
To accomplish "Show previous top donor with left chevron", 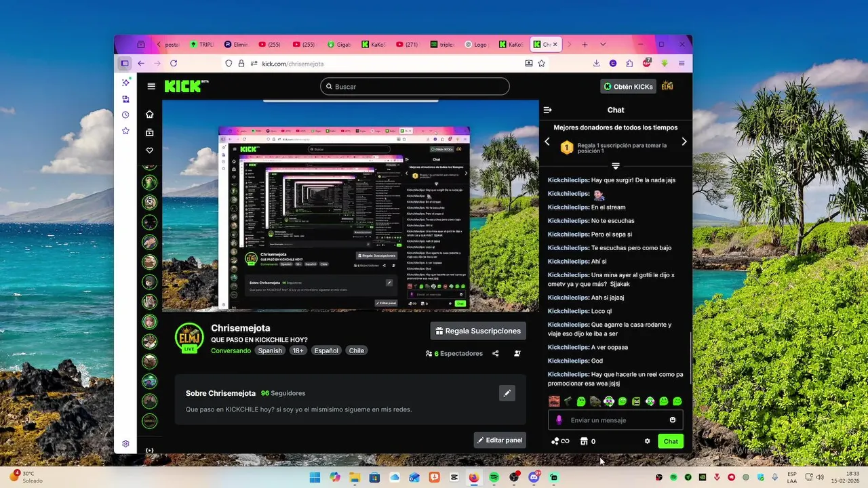I will (x=547, y=142).
